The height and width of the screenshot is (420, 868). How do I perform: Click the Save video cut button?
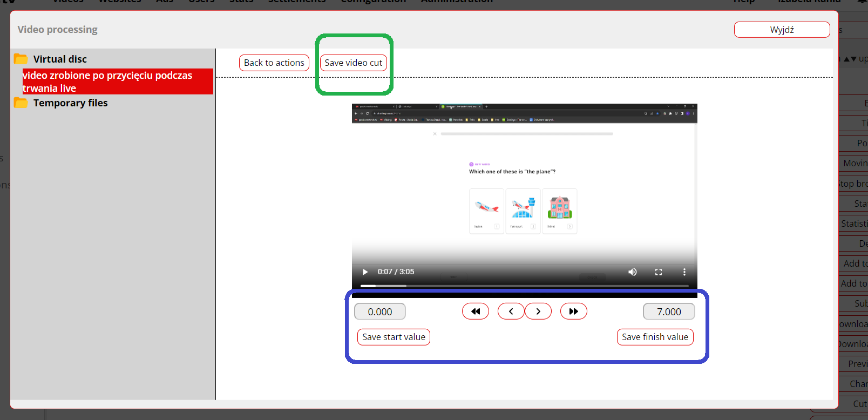353,63
